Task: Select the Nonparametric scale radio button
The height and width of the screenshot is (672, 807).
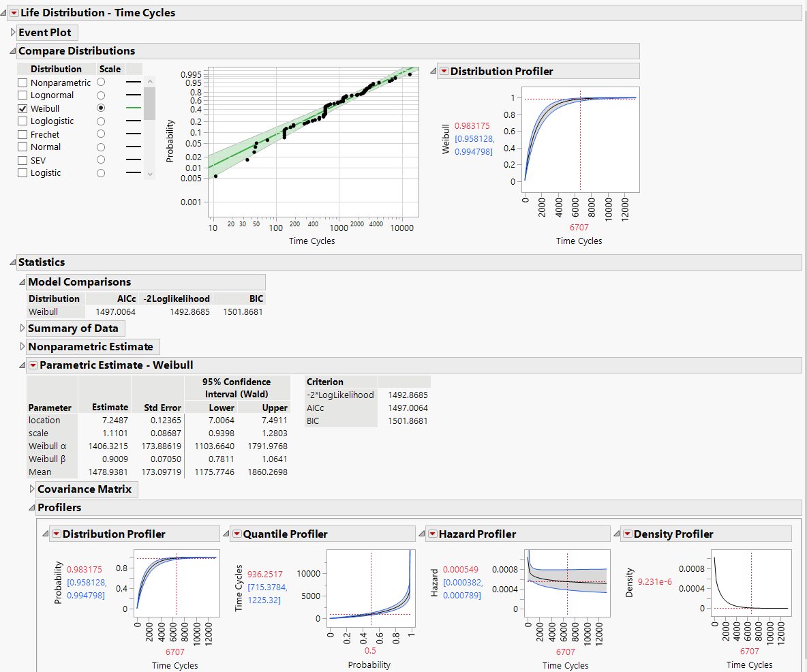Action: pyautogui.click(x=100, y=82)
